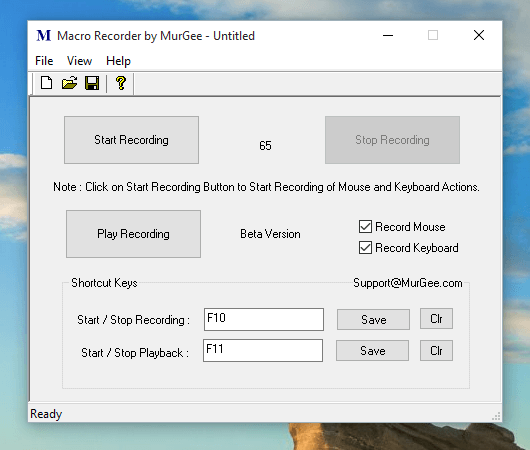Open the Help menu

pos(118,61)
